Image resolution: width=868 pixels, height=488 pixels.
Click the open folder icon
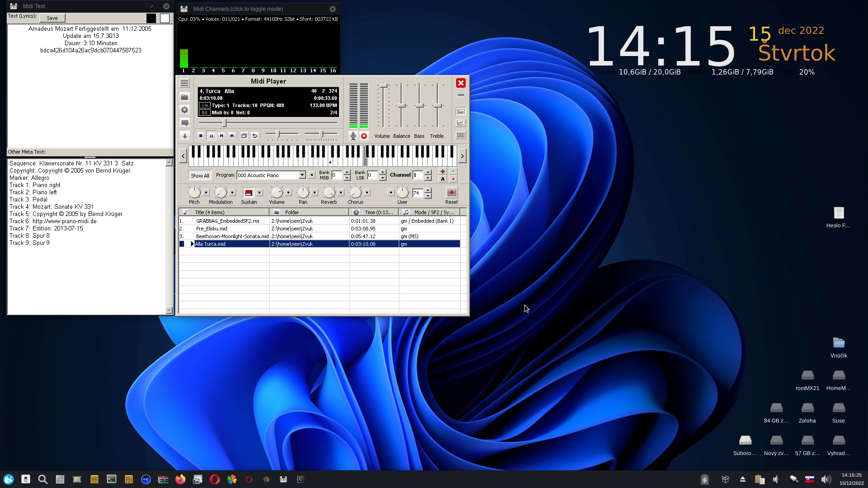(x=184, y=97)
